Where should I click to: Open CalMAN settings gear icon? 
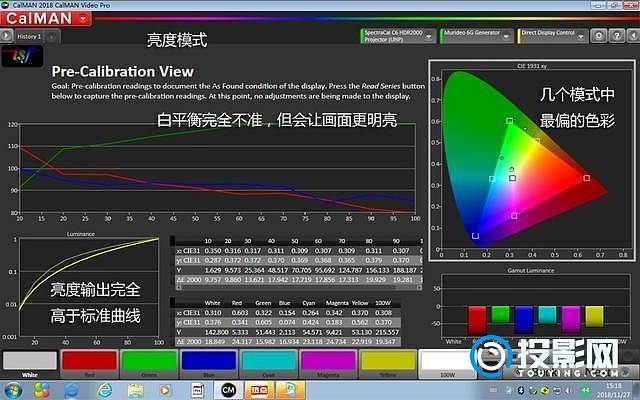point(598,36)
